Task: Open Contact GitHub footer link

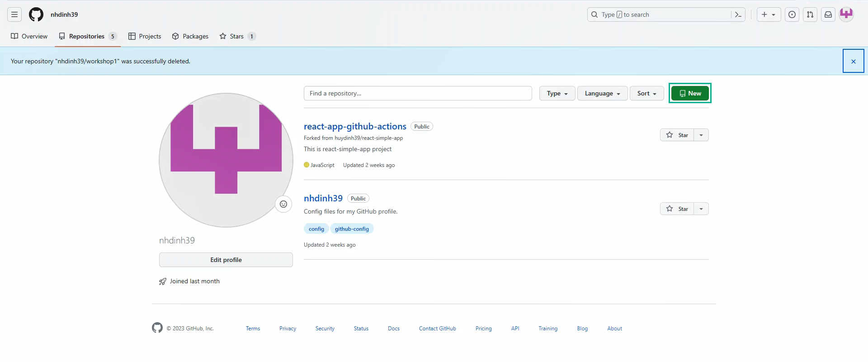Action: 438,329
